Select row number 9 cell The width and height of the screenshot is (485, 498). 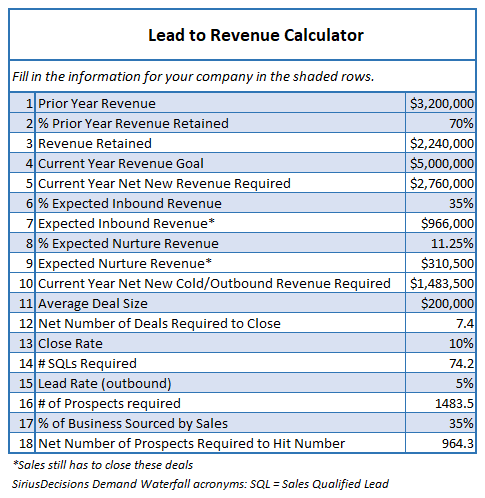point(22,263)
